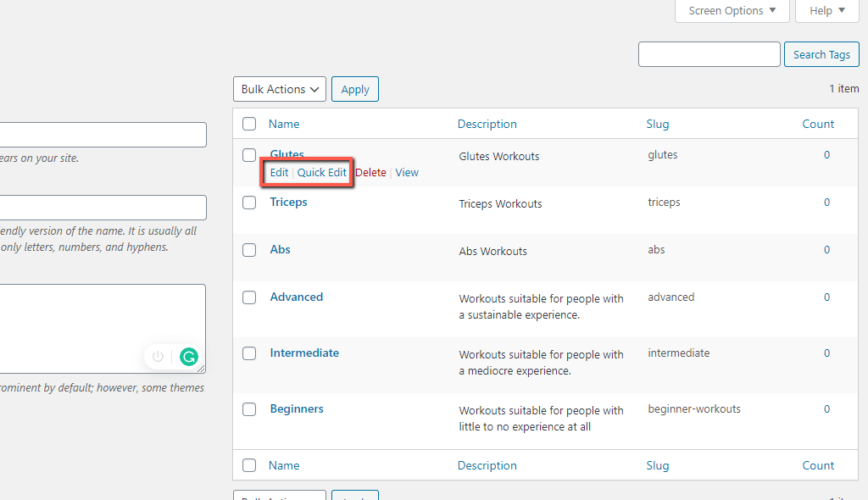Sort by the Name column header at top
Viewport: 868px width, 500px height.
(284, 124)
